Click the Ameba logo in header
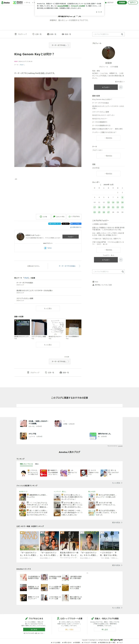 click(6, 2)
